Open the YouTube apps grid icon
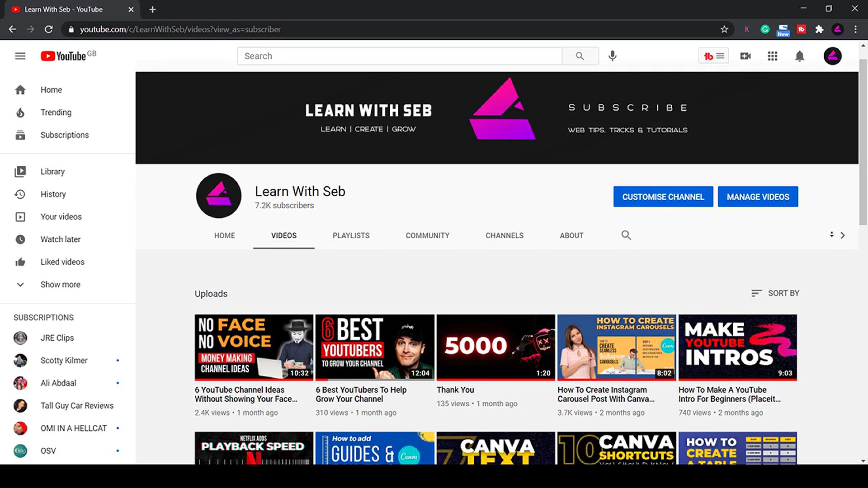 pos(773,56)
